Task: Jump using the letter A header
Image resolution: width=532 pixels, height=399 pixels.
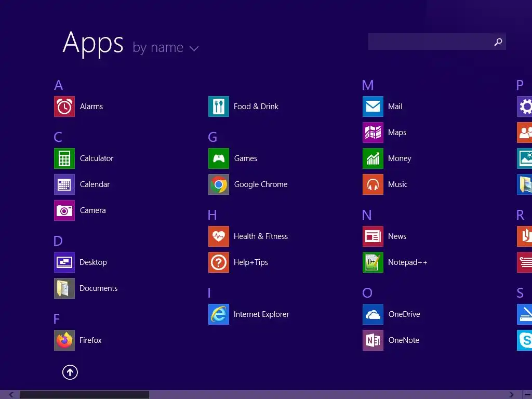Action: [58, 85]
